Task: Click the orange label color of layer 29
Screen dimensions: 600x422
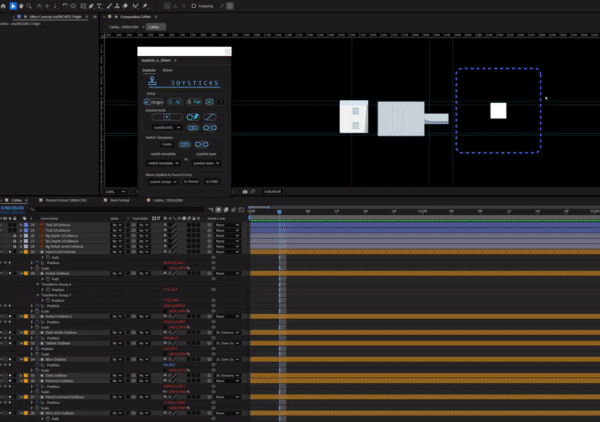Action: [x=26, y=252]
